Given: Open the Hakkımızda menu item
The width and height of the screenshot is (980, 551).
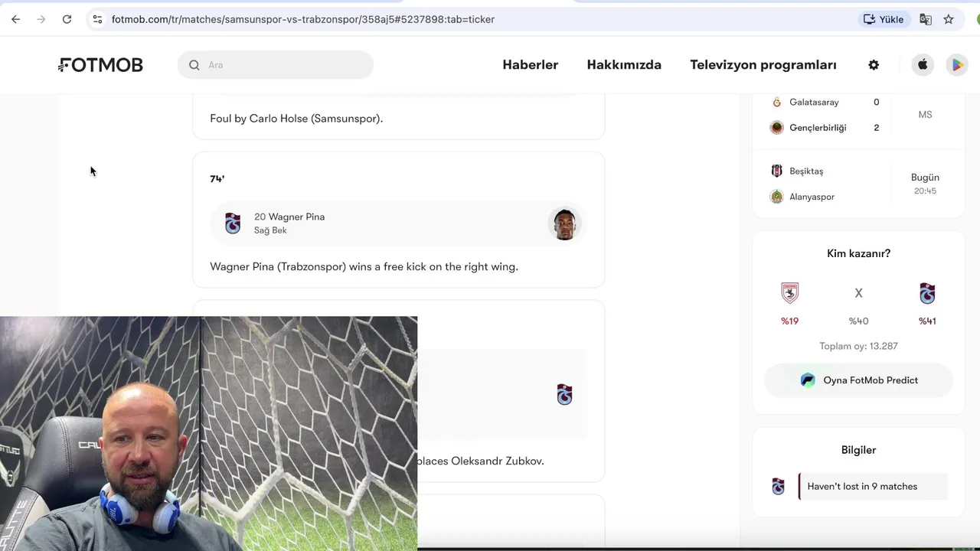Looking at the screenshot, I should (x=624, y=65).
